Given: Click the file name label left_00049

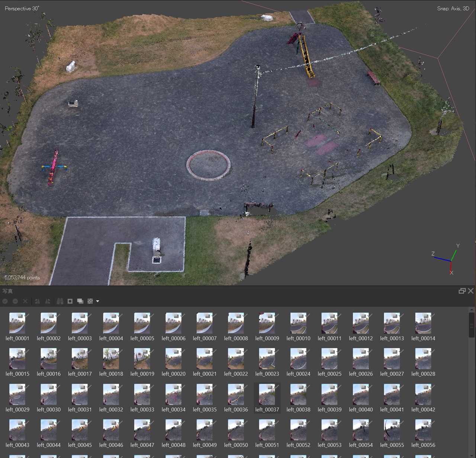Looking at the screenshot, I should pyautogui.click(x=205, y=445).
